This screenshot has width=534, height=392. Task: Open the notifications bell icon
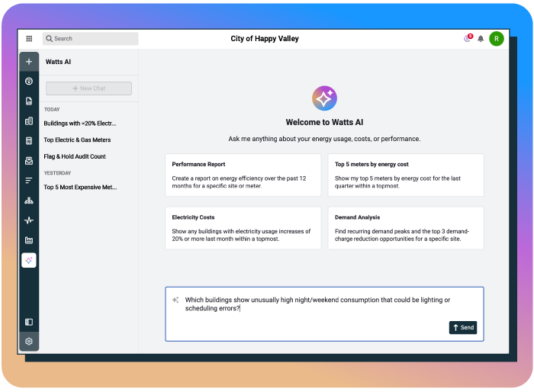coord(481,38)
